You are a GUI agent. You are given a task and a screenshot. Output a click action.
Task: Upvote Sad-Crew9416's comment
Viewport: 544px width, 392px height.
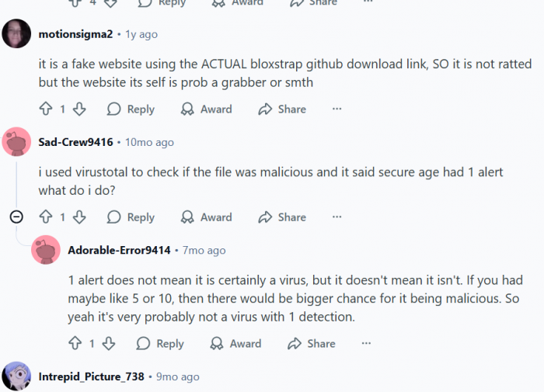[46, 217]
